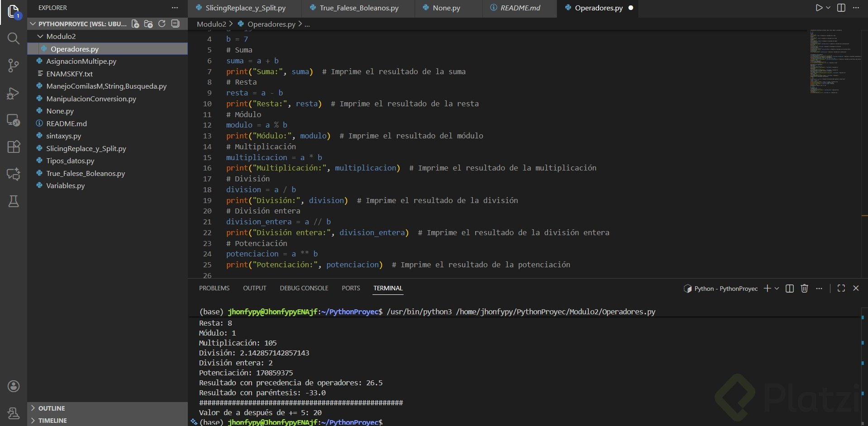Image resolution: width=868 pixels, height=426 pixels.
Task: Open the Run and Debug view
Action: click(x=14, y=93)
